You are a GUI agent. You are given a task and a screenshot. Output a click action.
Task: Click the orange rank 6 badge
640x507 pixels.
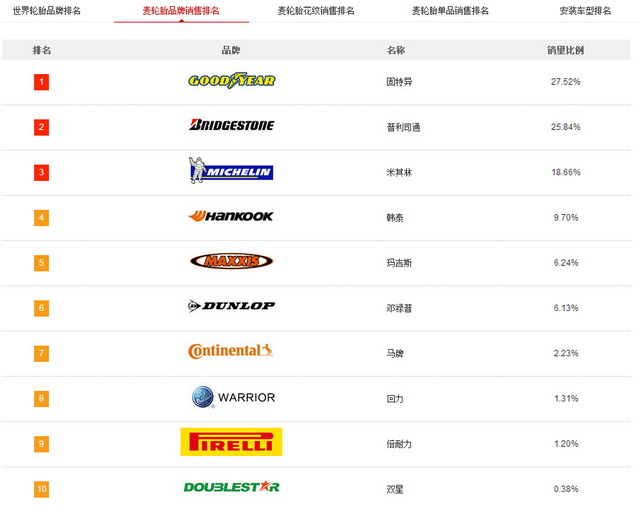pyautogui.click(x=41, y=308)
